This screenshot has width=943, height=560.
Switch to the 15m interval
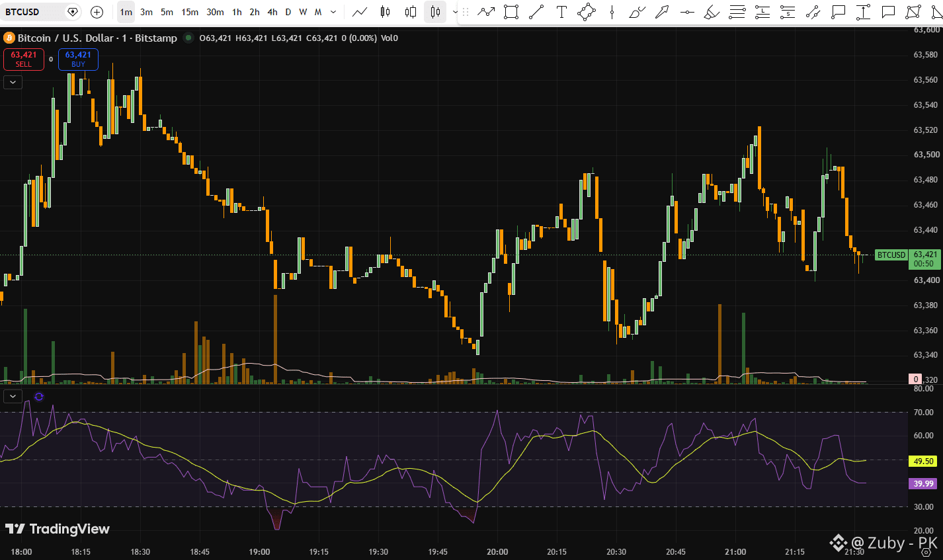[x=190, y=12]
